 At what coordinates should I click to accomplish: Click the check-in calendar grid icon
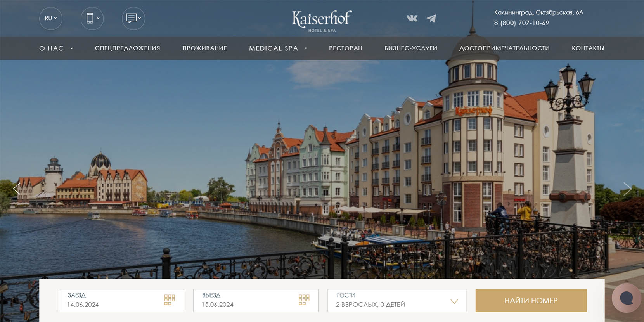pyautogui.click(x=170, y=299)
